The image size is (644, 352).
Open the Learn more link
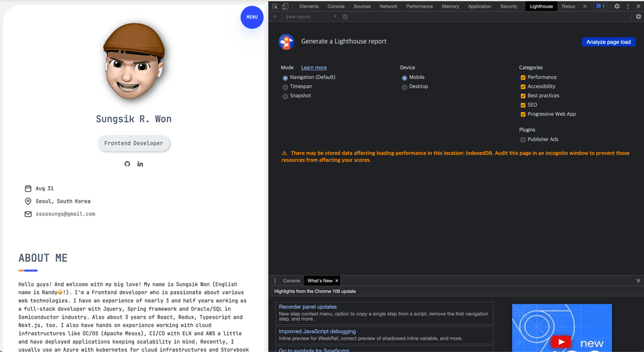point(314,68)
